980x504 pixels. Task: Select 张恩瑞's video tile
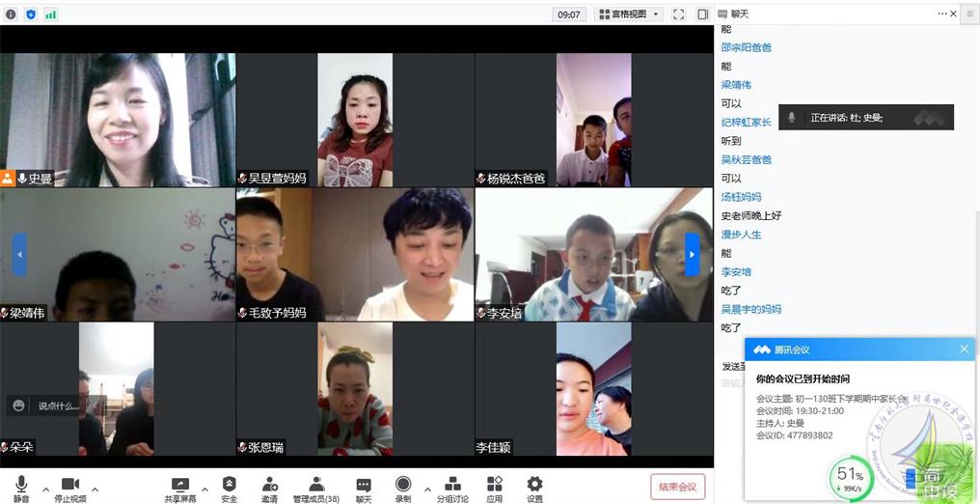tap(355, 389)
